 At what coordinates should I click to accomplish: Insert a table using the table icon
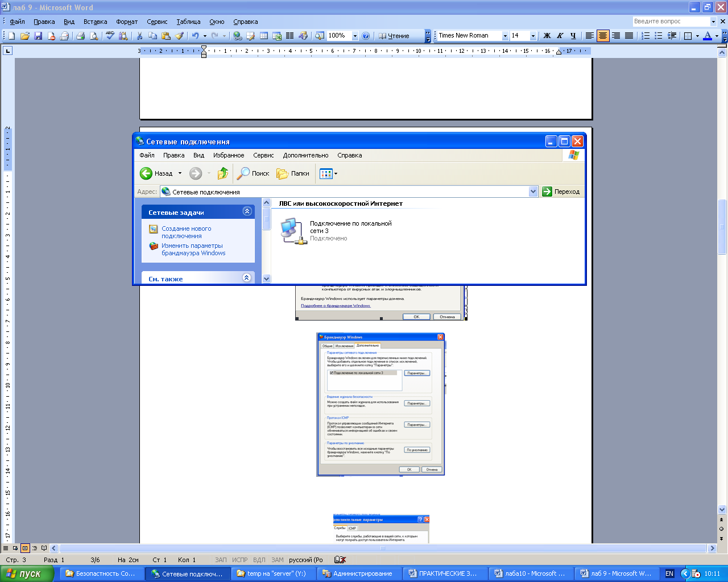point(264,36)
